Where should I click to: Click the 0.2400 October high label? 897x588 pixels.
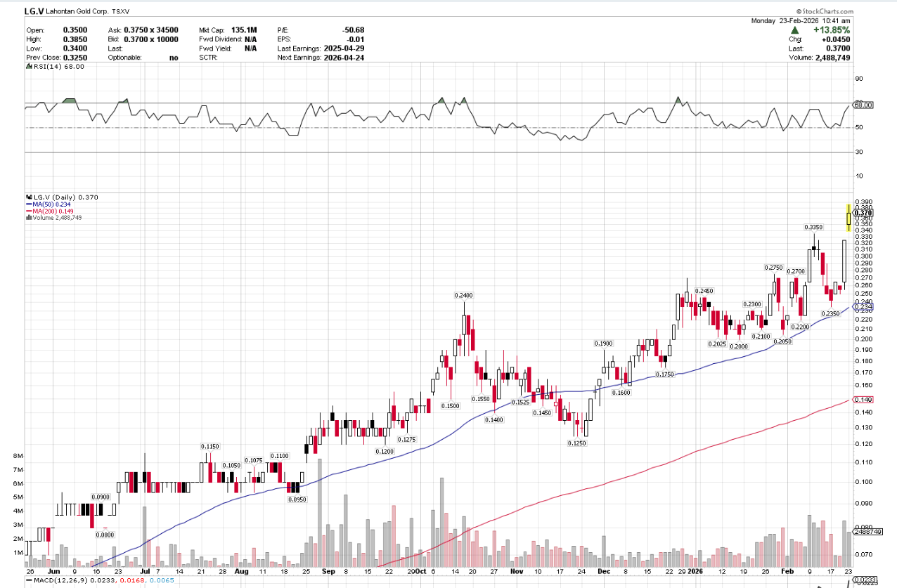click(x=463, y=295)
